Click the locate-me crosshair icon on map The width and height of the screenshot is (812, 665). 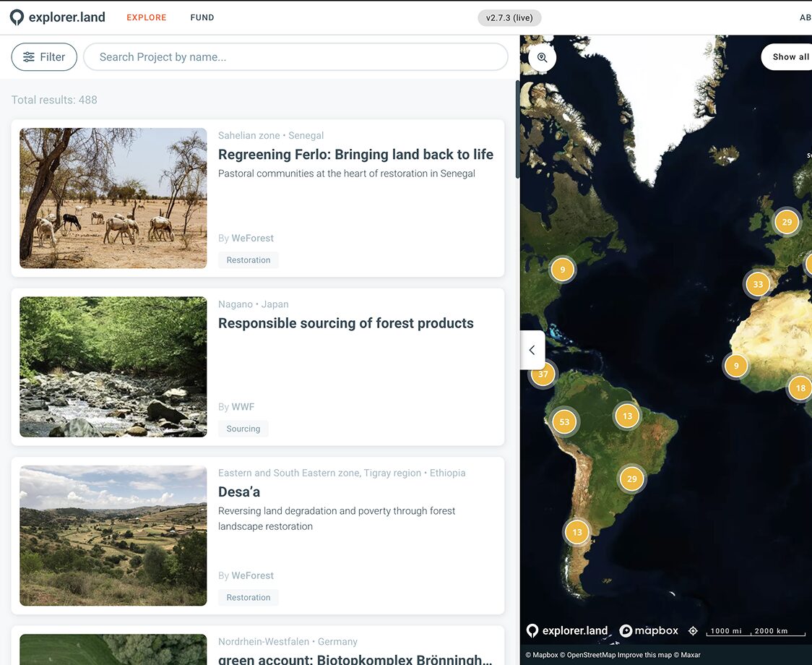pyautogui.click(x=693, y=631)
